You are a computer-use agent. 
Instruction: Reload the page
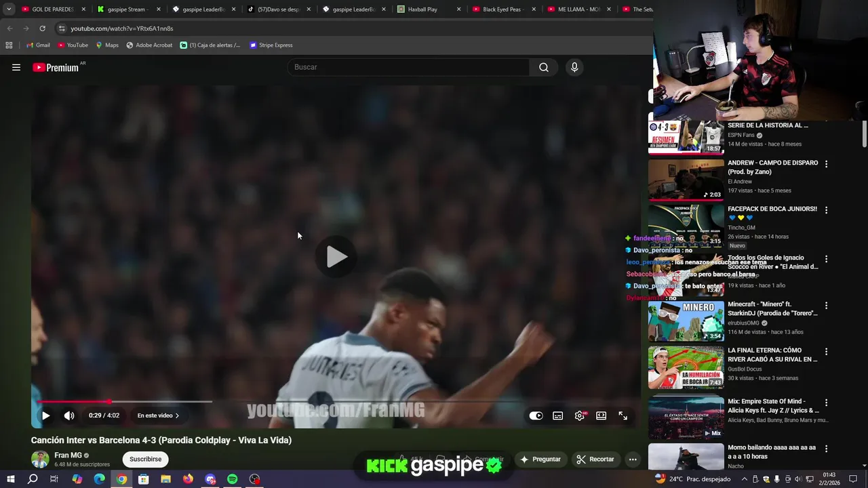click(x=42, y=28)
